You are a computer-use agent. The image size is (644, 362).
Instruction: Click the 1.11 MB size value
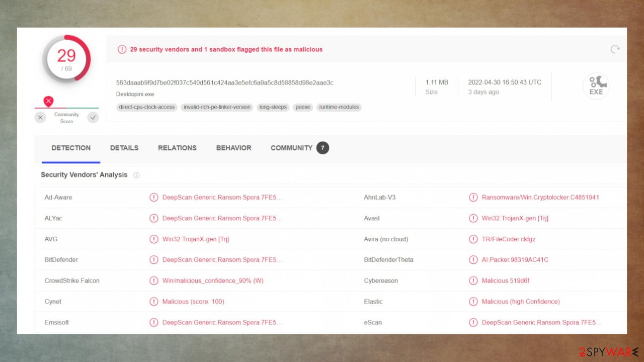click(437, 82)
